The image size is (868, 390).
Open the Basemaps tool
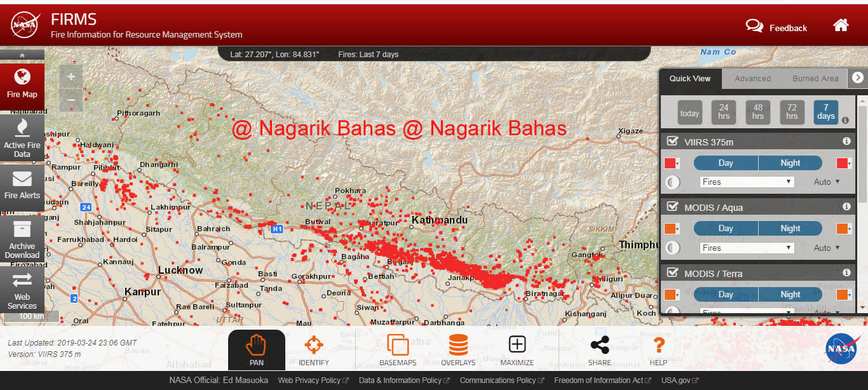tap(398, 349)
